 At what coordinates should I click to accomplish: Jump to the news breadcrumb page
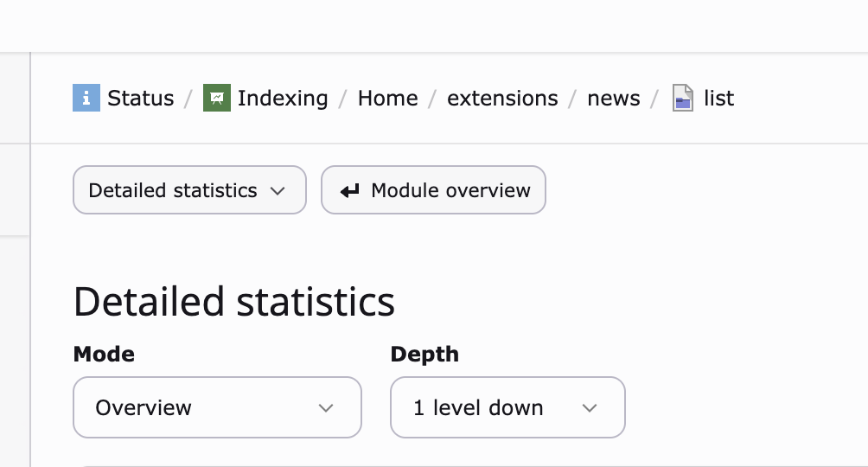tap(614, 99)
